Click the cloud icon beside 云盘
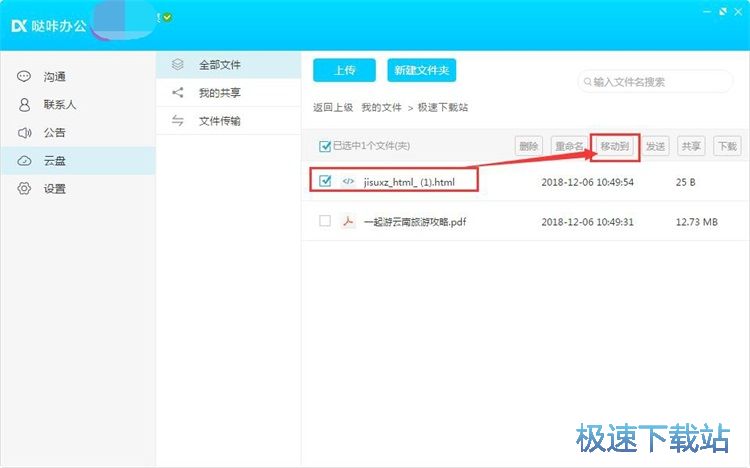The height and width of the screenshot is (468, 750). [x=24, y=161]
